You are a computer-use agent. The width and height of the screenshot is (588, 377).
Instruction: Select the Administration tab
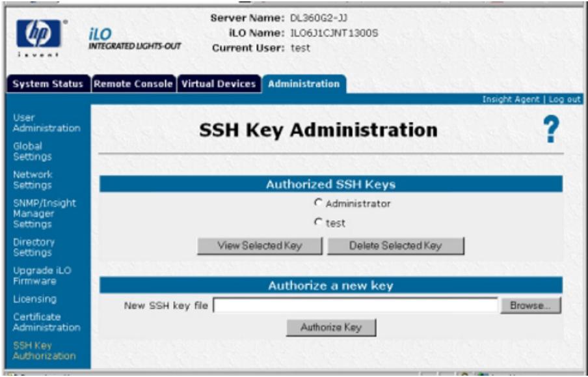[x=304, y=84]
